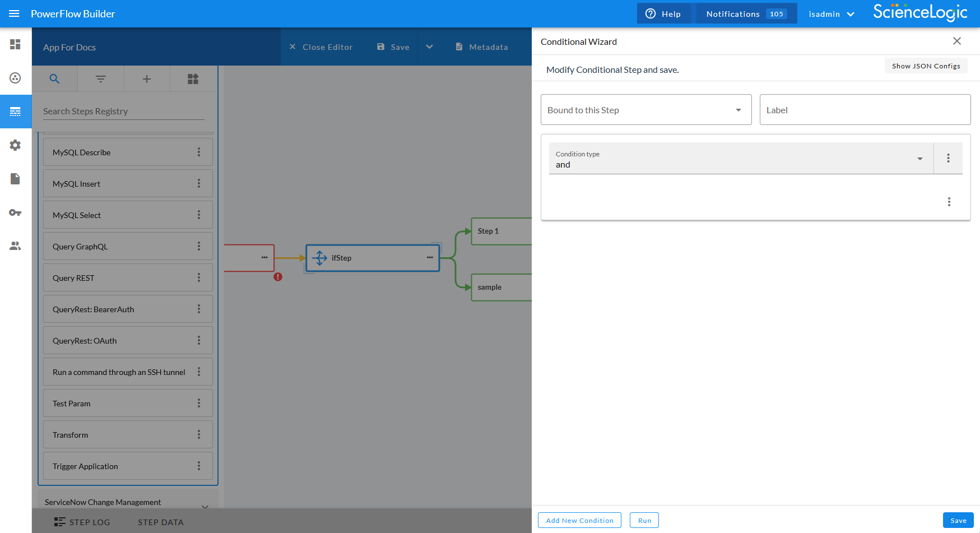Click the Add New Condition button

(579, 520)
